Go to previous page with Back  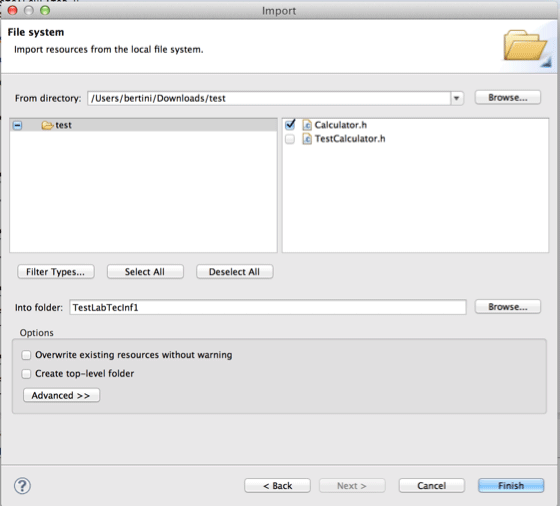coord(278,486)
